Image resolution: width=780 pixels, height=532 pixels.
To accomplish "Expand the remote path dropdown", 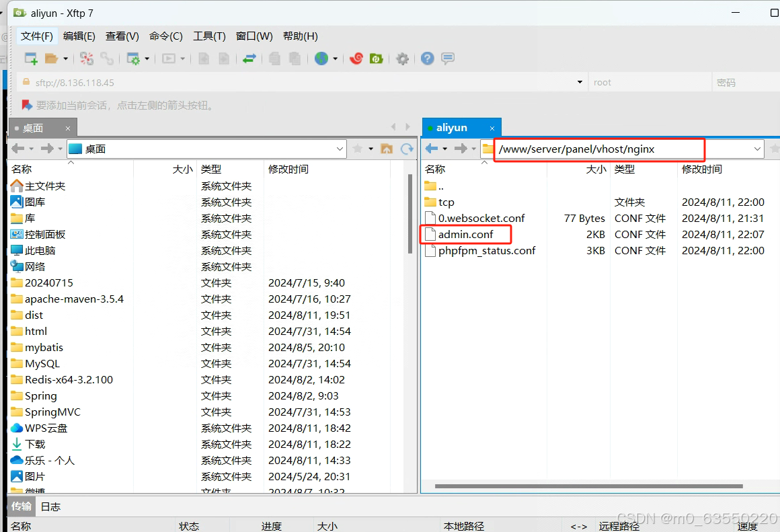I will 757,149.
